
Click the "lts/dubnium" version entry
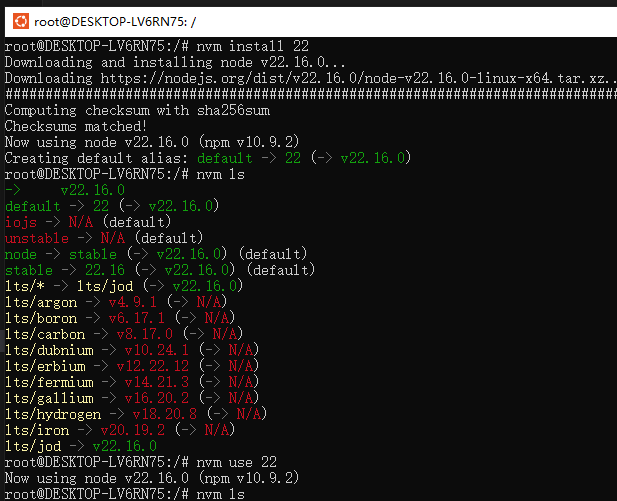pyautogui.click(x=49, y=350)
